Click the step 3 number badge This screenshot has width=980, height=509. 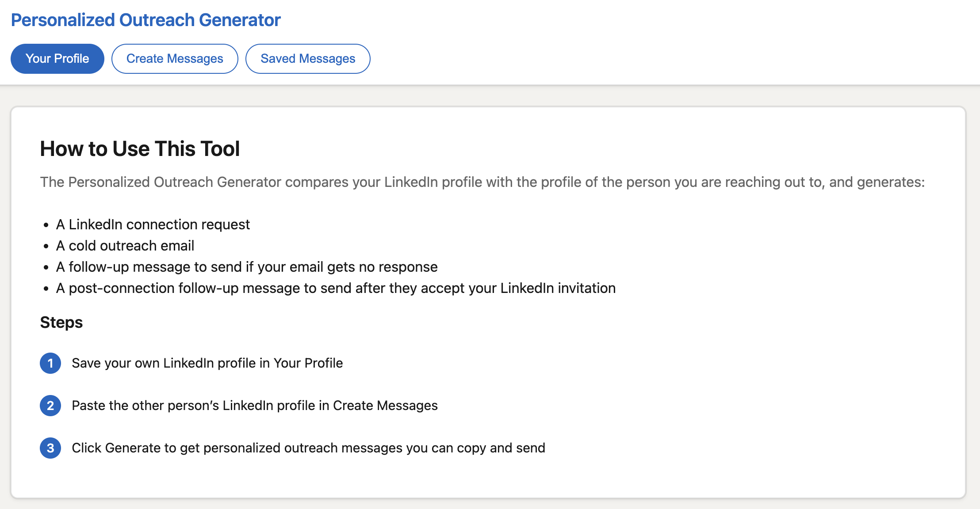coord(50,448)
